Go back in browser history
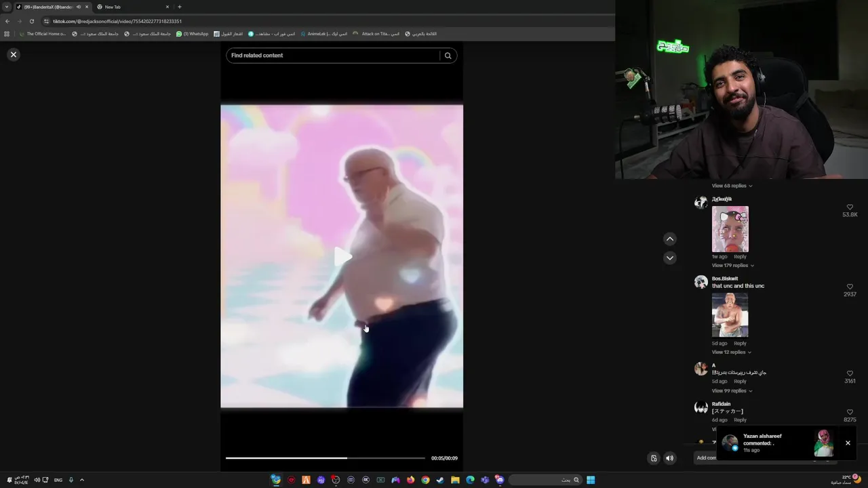The image size is (868, 488). [7, 21]
